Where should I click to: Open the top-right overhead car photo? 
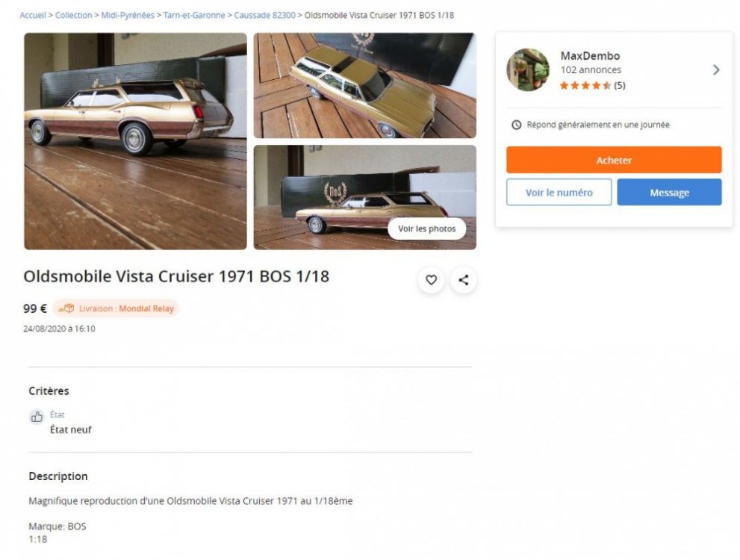[x=365, y=85]
